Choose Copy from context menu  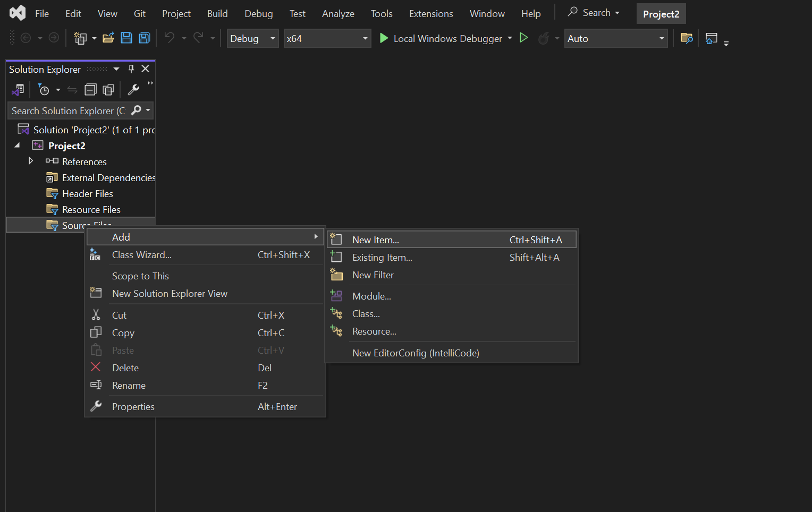[x=205, y=332]
